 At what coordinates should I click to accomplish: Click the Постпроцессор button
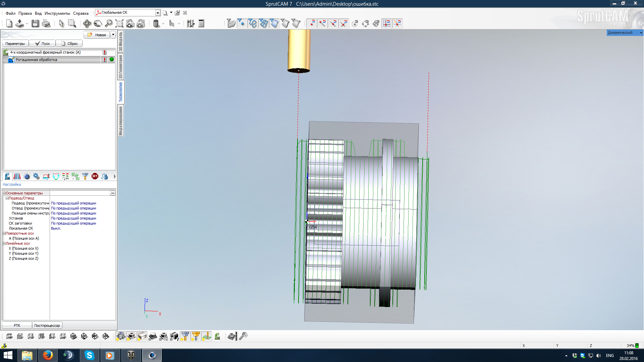point(47,325)
